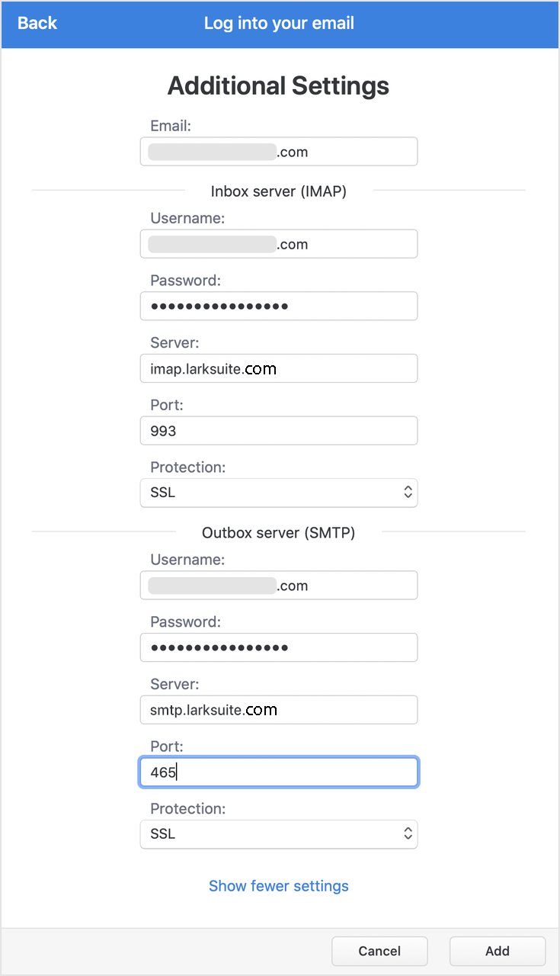The height and width of the screenshot is (976, 560).
Task: Click the smtp.larksuite.com Server field
Action: pyautogui.click(x=279, y=710)
